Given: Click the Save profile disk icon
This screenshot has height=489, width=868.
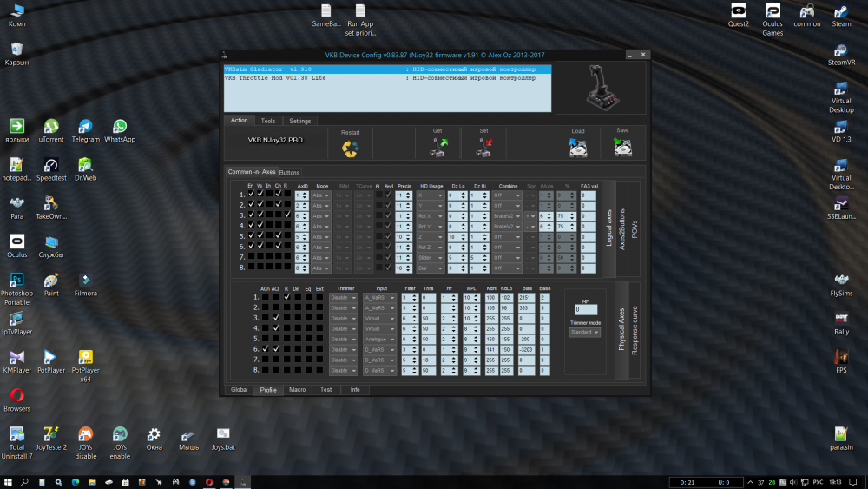Looking at the screenshot, I should point(622,148).
